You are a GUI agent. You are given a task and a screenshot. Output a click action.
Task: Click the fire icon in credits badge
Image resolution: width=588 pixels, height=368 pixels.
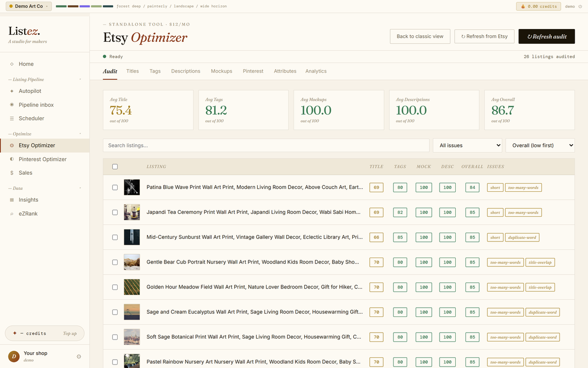[523, 6]
